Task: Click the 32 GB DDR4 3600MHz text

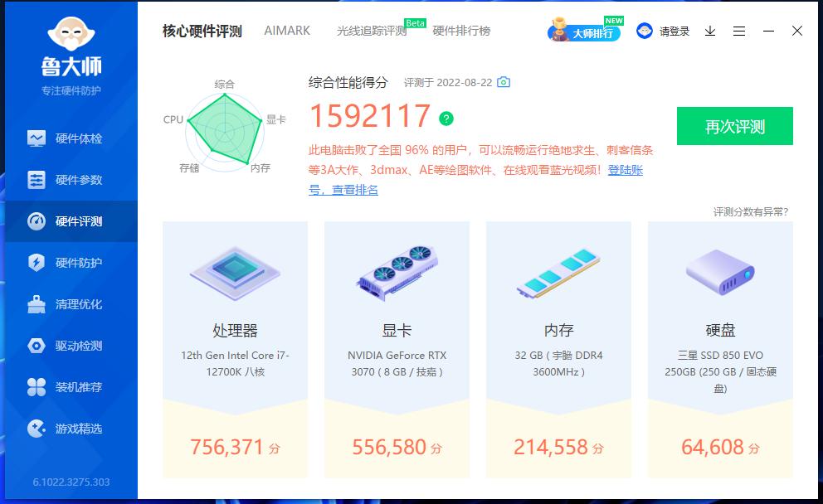Action: click(x=559, y=363)
